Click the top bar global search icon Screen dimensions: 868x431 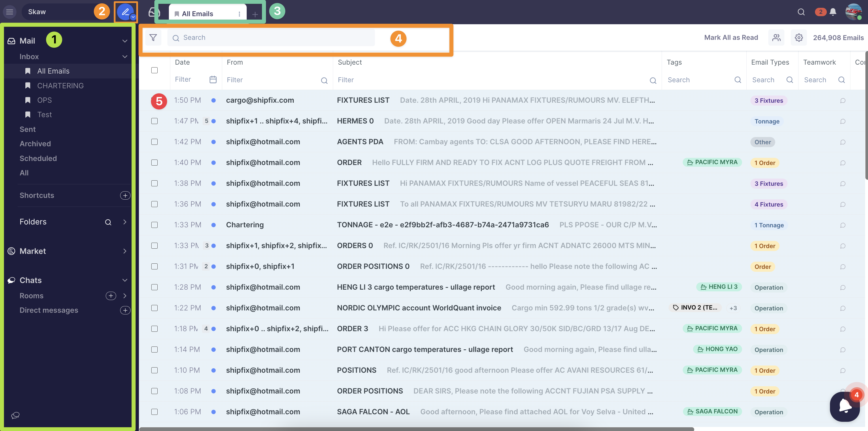[x=801, y=12]
